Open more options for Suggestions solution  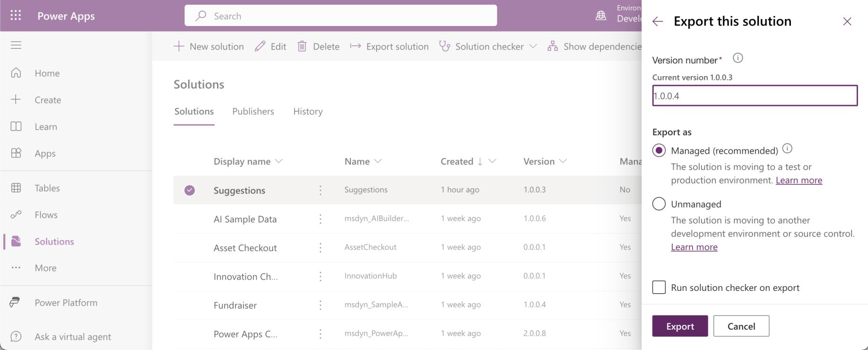(321, 190)
